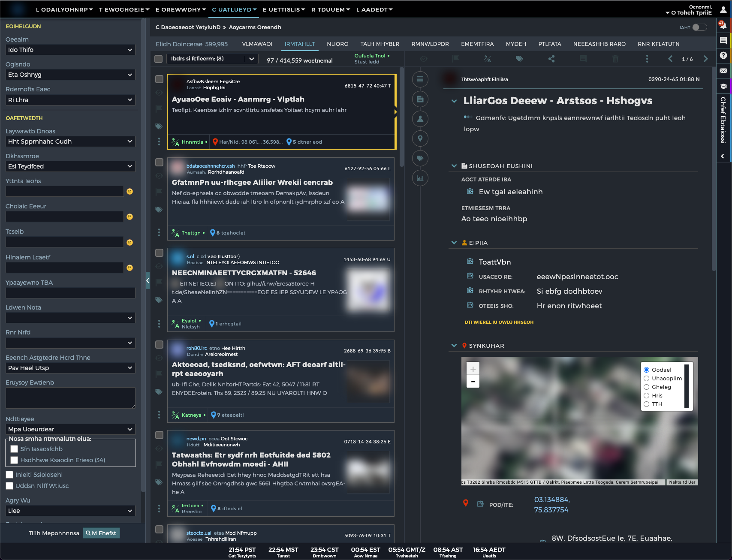
Task: Click the tag icon in detail toolbar
Action: 519,59
